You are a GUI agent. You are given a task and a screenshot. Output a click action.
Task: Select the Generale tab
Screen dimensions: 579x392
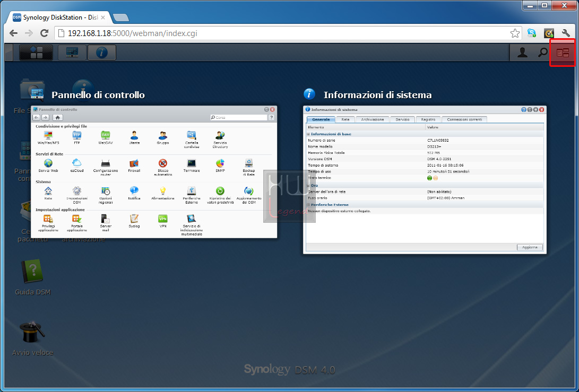[x=321, y=119]
